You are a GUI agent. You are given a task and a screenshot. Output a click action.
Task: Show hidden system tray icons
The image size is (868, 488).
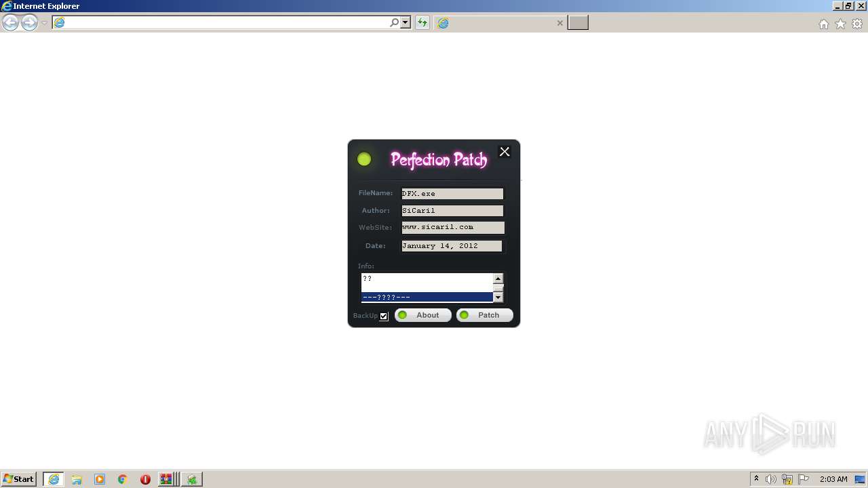[756, 479]
